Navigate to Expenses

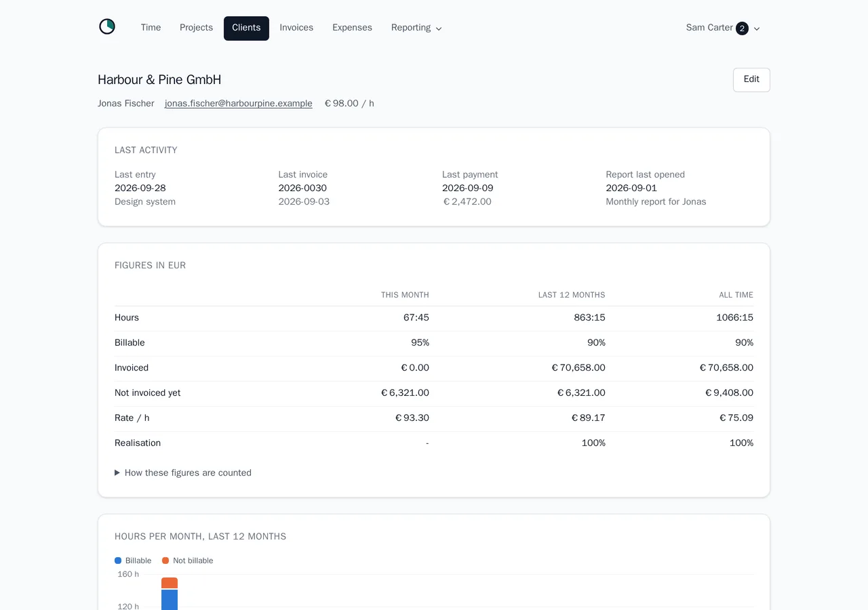[352, 28]
